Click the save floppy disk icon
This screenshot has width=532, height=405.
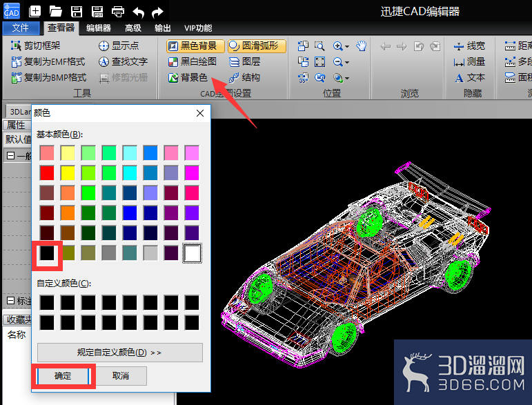[x=77, y=12]
